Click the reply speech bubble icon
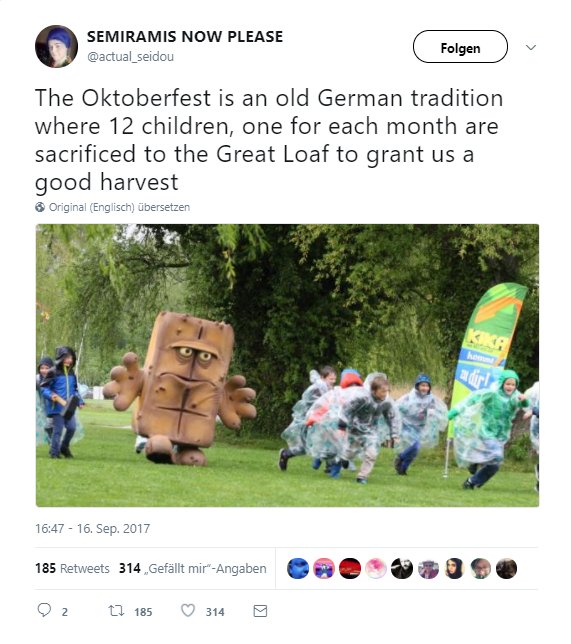This screenshot has height=644, width=571. point(44,610)
